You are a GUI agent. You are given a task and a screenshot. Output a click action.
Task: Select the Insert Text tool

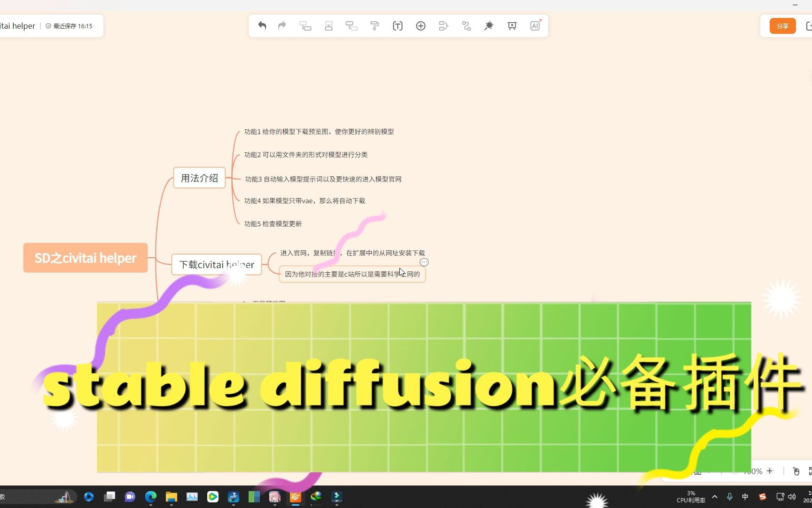pos(398,26)
